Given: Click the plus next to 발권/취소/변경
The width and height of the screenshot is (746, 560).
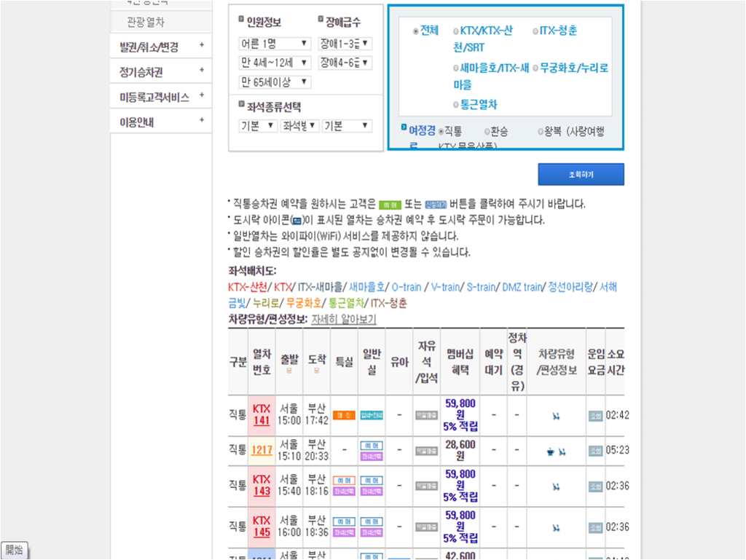Looking at the screenshot, I should (x=202, y=44).
